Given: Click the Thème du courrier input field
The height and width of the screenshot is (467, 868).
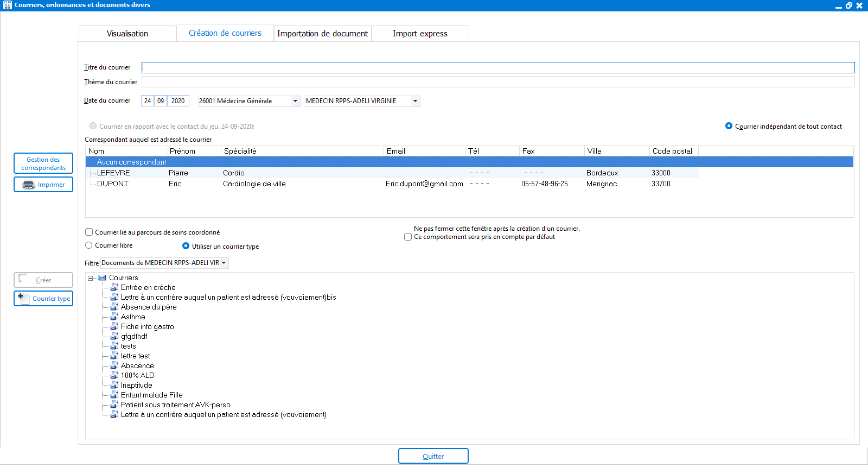Looking at the screenshot, I should (x=497, y=82).
